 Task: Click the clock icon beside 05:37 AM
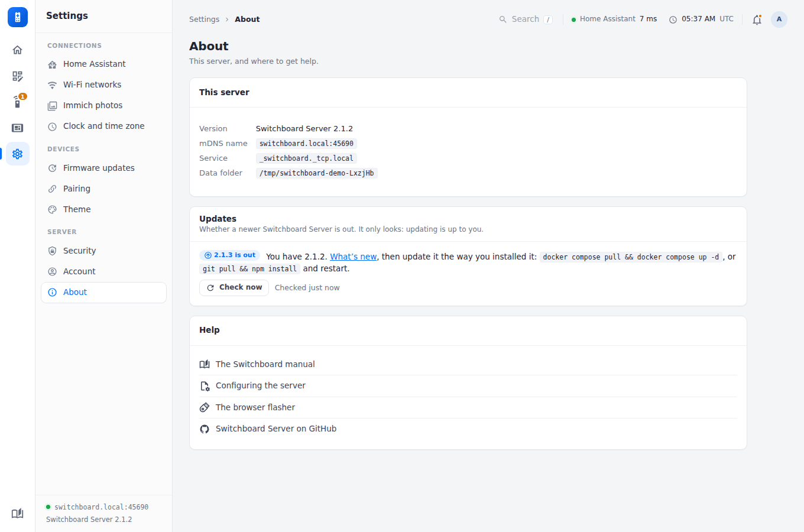click(x=673, y=20)
